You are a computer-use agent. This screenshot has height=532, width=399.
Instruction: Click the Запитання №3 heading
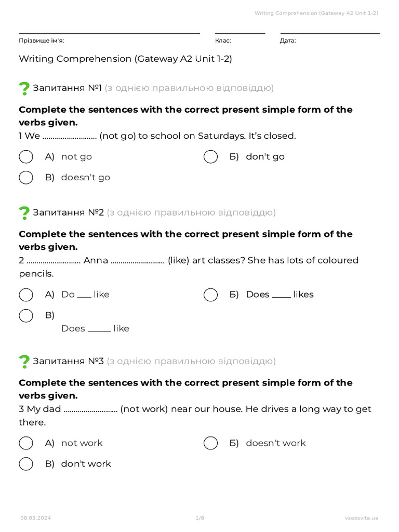[x=69, y=361]
